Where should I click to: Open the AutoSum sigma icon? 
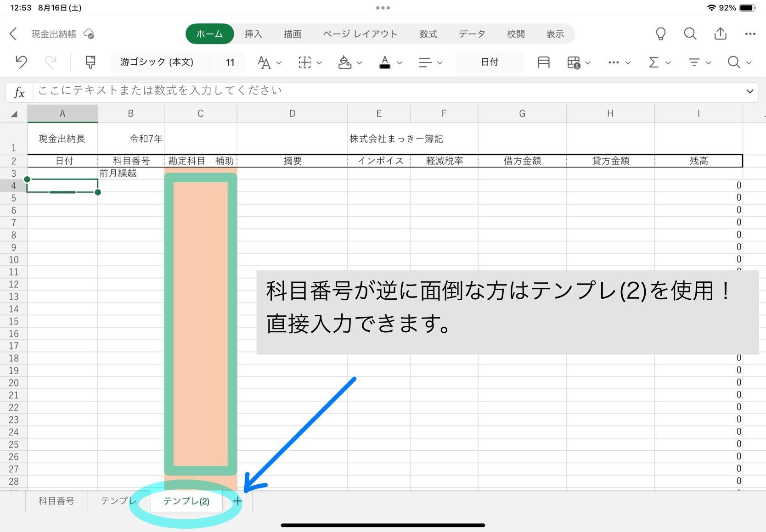click(653, 62)
